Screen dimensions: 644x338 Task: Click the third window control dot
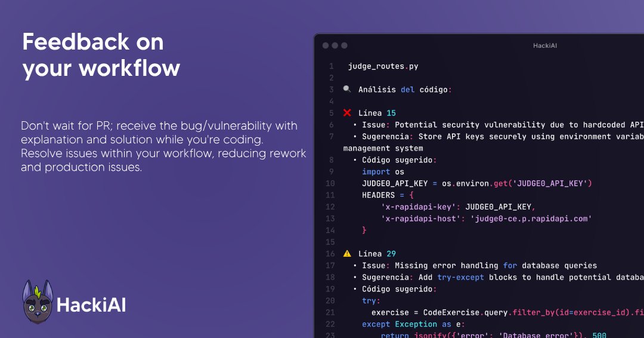(344, 45)
